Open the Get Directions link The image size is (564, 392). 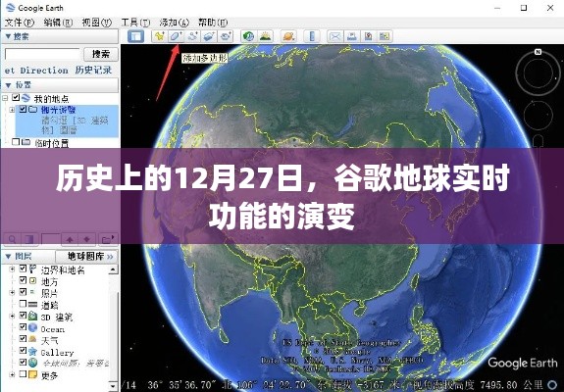click(x=36, y=70)
